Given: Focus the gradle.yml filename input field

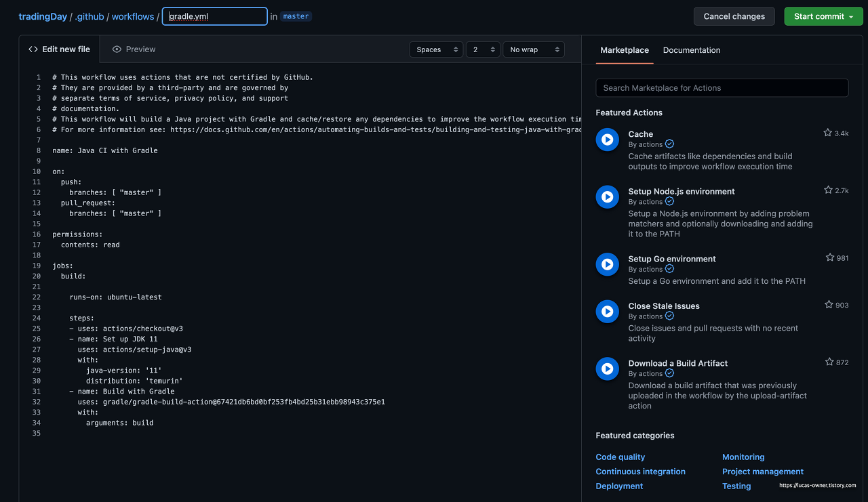Looking at the screenshot, I should [215, 16].
